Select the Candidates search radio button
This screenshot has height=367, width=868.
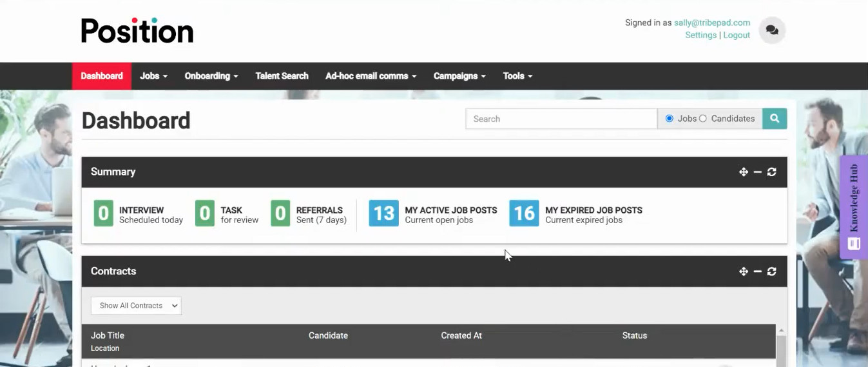[x=703, y=119]
